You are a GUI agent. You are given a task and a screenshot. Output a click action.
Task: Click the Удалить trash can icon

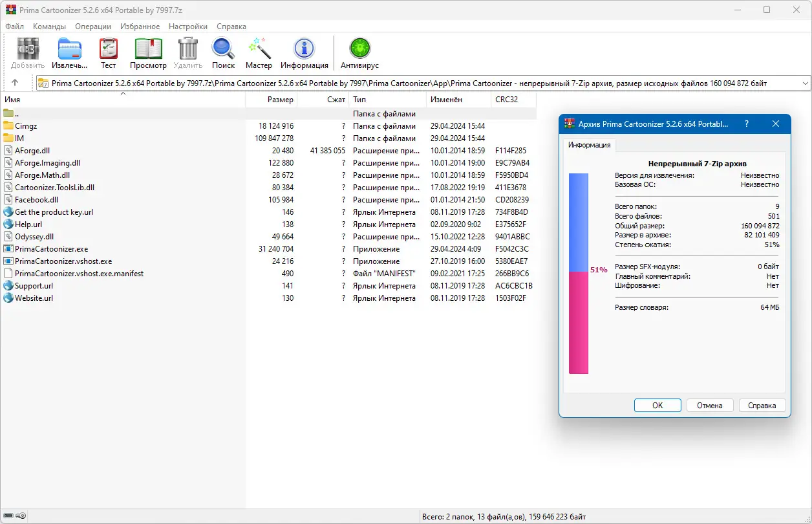click(188, 50)
